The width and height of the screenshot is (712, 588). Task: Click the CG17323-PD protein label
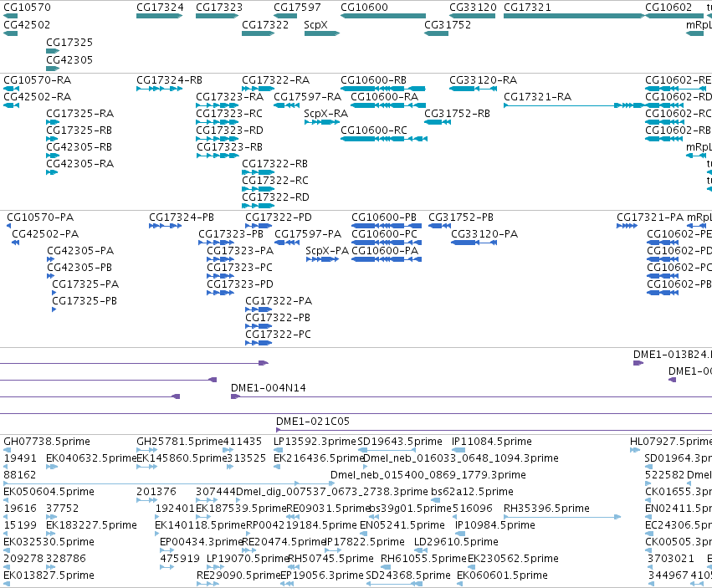point(240,284)
